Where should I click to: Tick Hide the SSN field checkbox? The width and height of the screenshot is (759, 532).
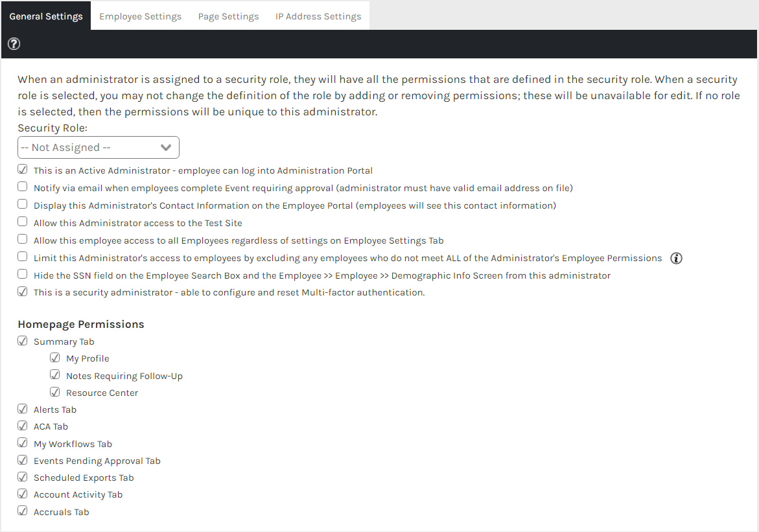(23, 274)
